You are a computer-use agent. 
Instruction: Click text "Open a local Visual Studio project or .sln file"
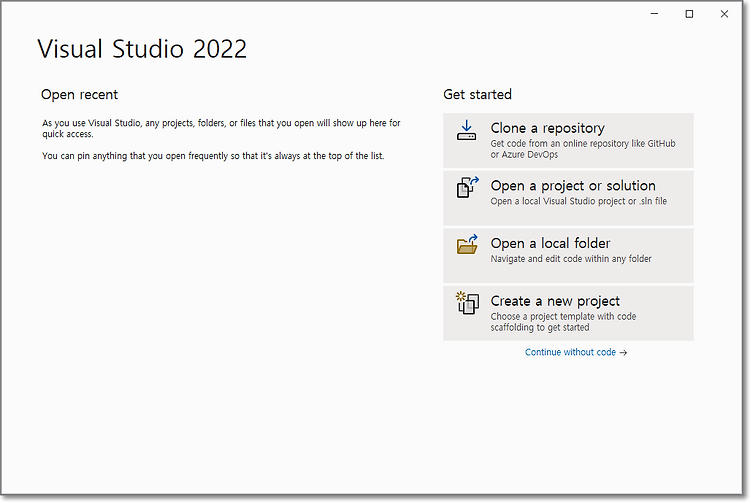[x=578, y=201]
